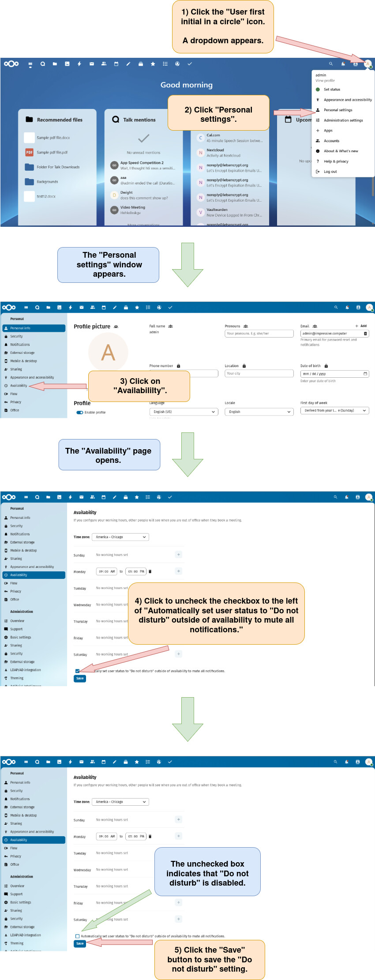
Task: Click the red PDF icon for Sample pdf file.pdf
Action: coord(29,152)
